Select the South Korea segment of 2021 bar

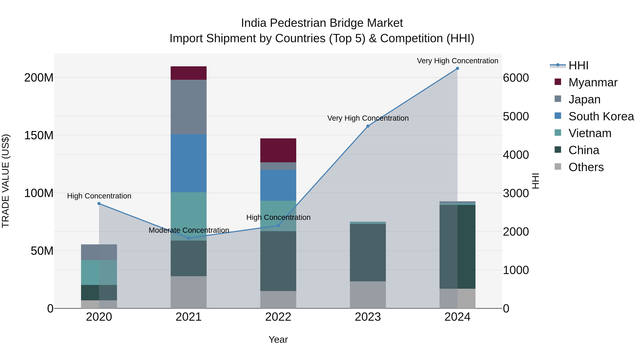pos(189,163)
